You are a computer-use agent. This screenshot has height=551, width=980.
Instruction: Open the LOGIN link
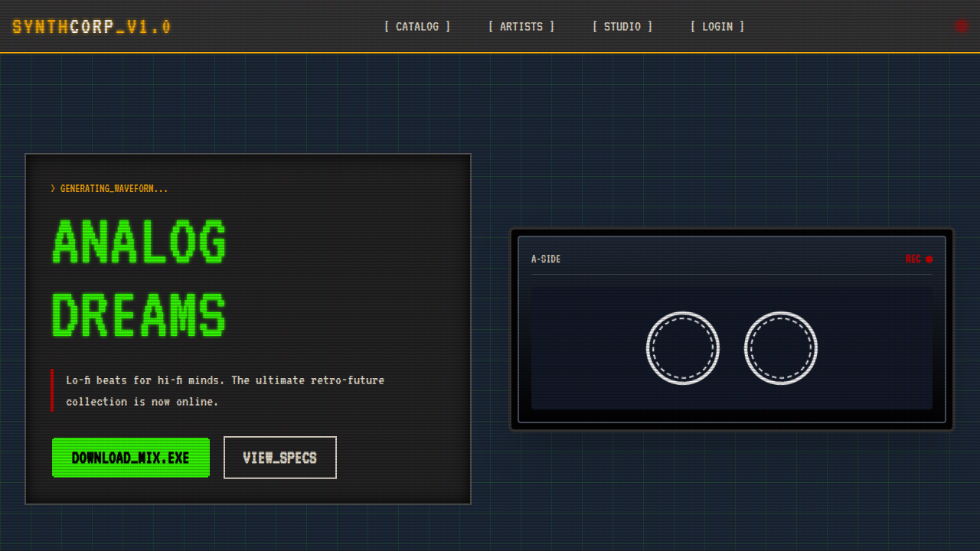tap(717, 27)
